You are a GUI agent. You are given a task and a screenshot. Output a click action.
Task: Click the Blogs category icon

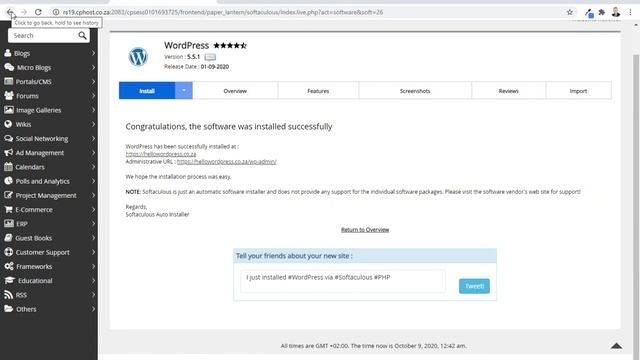[x=8, y=53]
